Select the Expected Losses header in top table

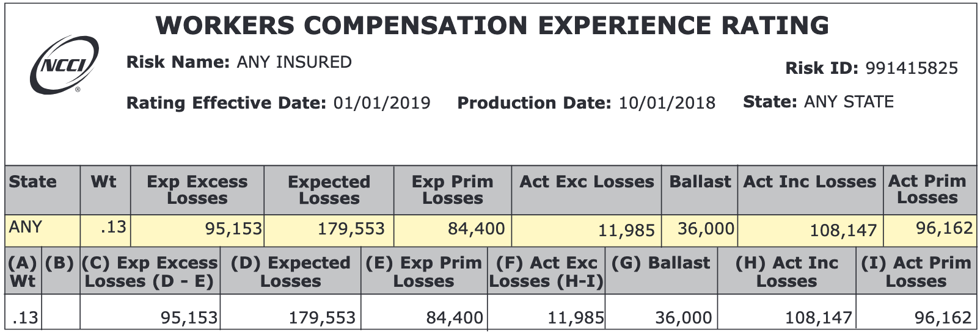[329, 190]
